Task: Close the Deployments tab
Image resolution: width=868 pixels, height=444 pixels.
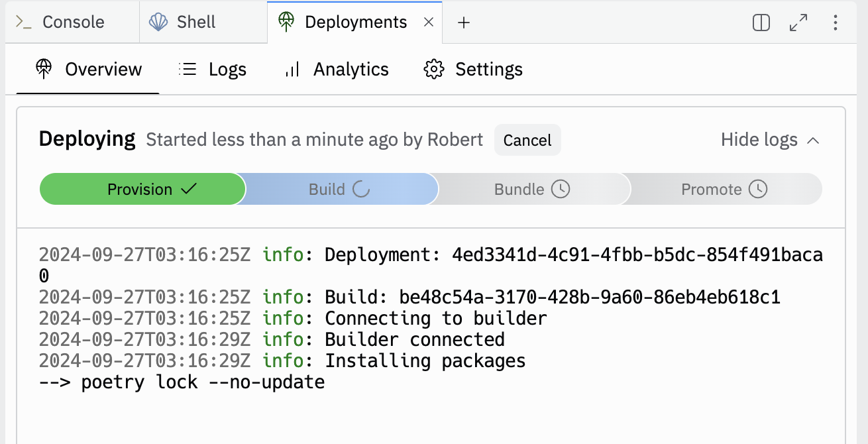Action: (x=429, y=22)
